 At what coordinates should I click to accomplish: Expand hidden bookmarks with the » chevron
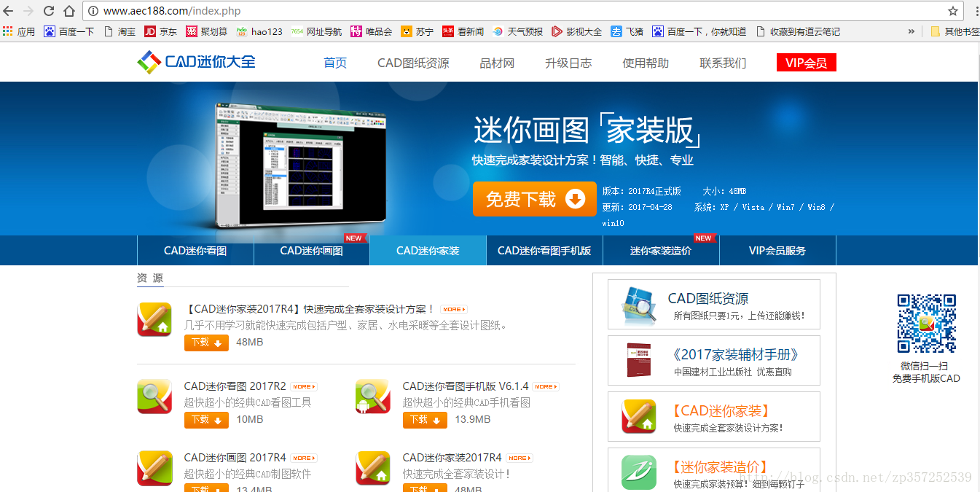coord(912,31)
